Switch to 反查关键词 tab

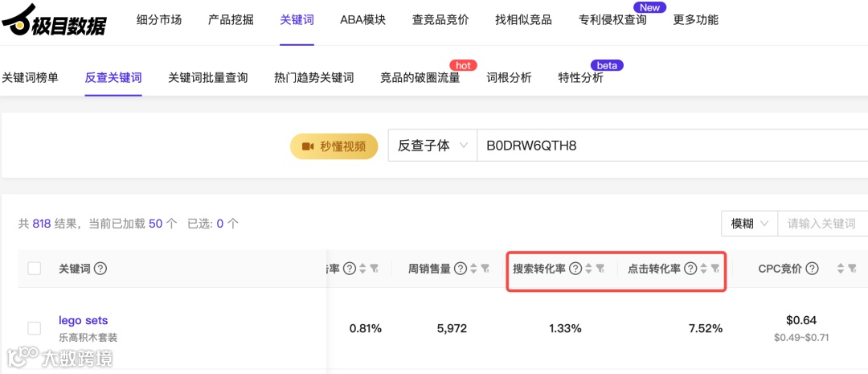pos(113,77)
